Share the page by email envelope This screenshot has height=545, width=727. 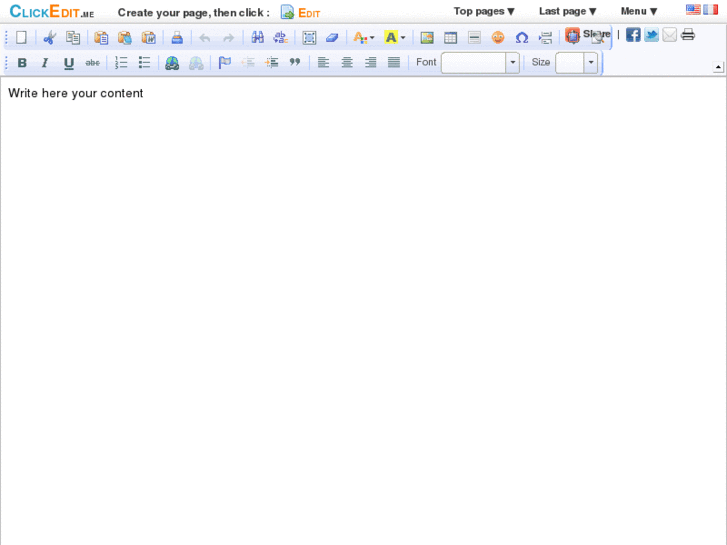(x=670, y=35)
